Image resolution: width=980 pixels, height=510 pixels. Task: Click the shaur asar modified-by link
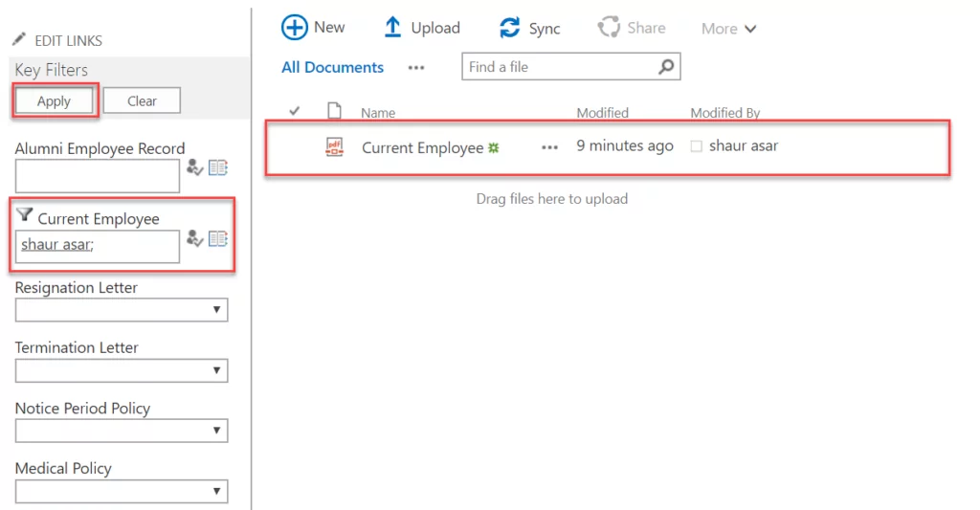click(x=743, y=145)
